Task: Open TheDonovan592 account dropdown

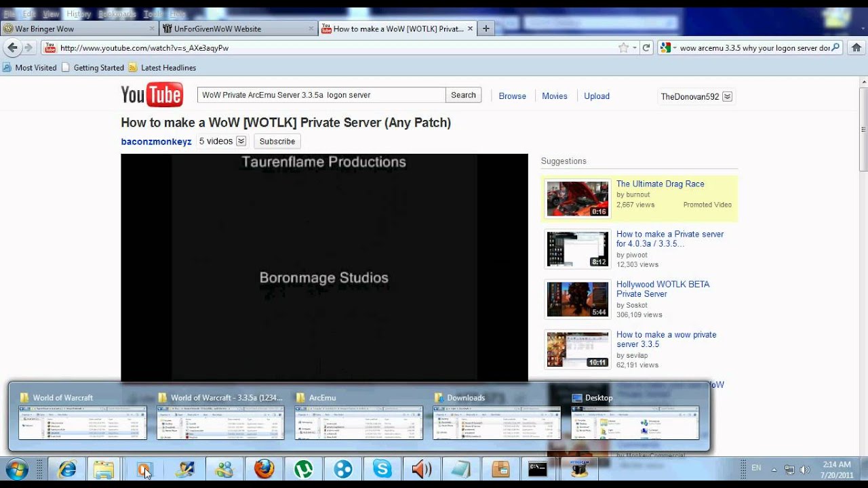Action: (727, 96)
